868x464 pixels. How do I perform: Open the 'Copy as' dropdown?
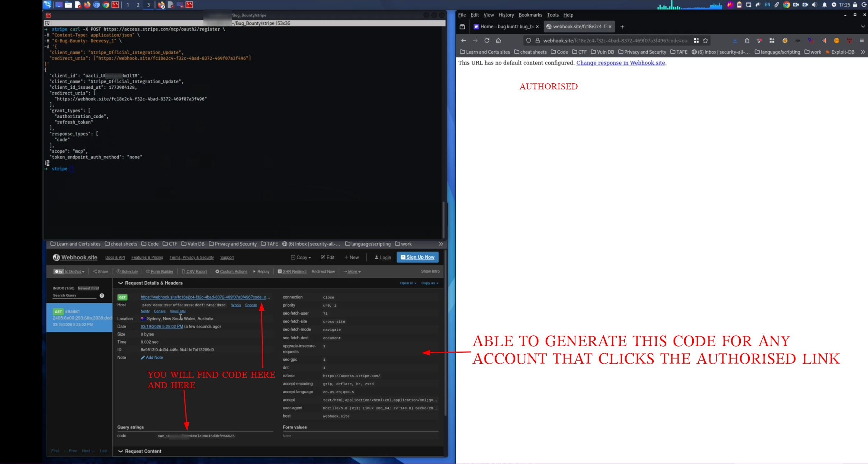pos(430,283)
